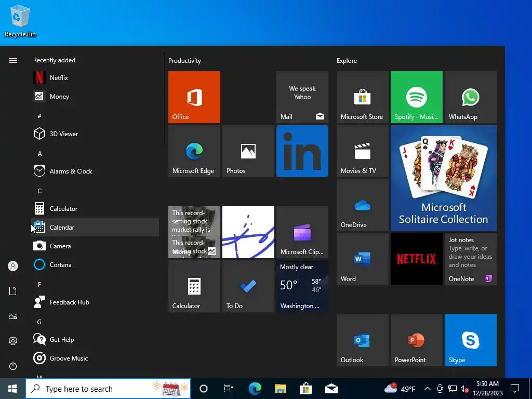Open the To Do tile
Screen dimensions: 532x399
pyautogui.click(x=248, y=286)
